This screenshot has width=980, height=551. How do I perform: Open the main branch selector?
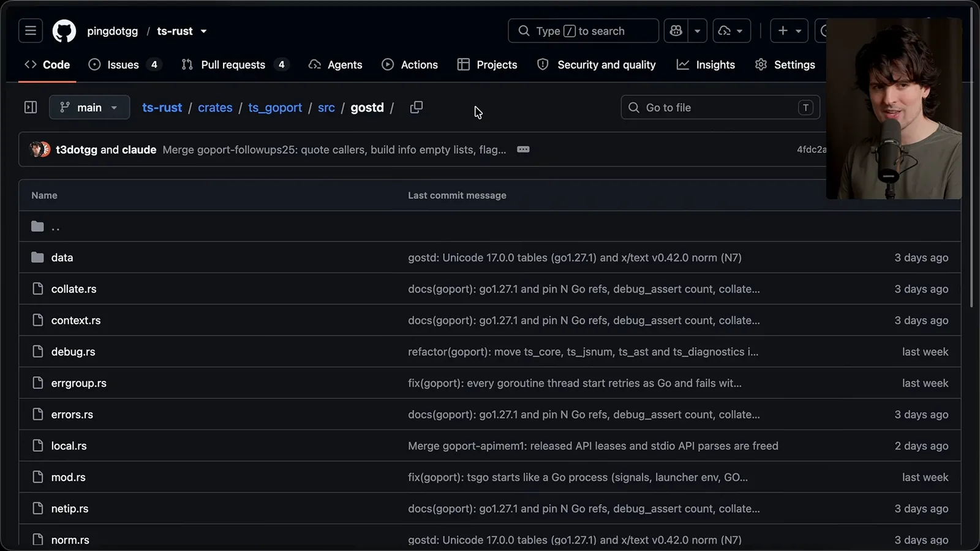click(89, 107)
